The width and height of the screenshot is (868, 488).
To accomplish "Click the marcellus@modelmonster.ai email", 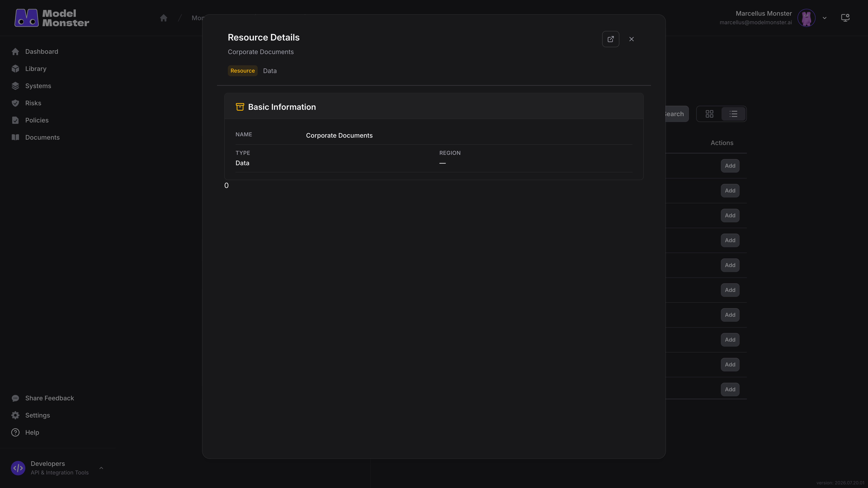I will 756,23.
